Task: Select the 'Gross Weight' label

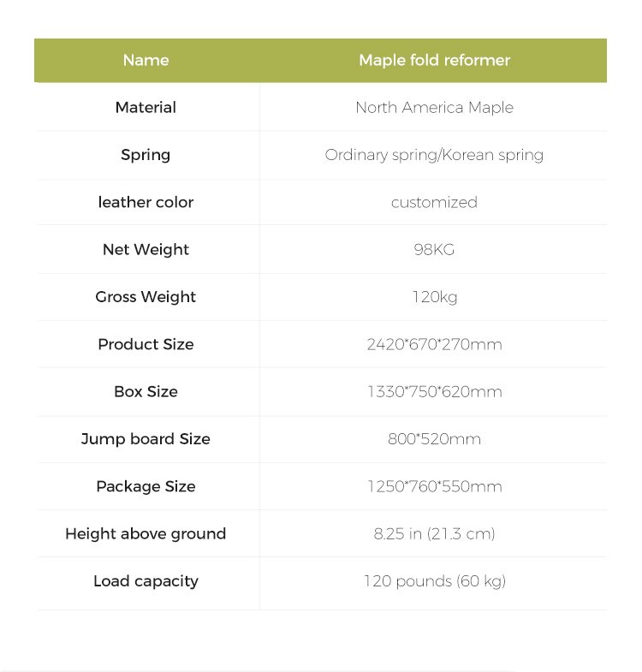Action: click(x=146, y=296)
